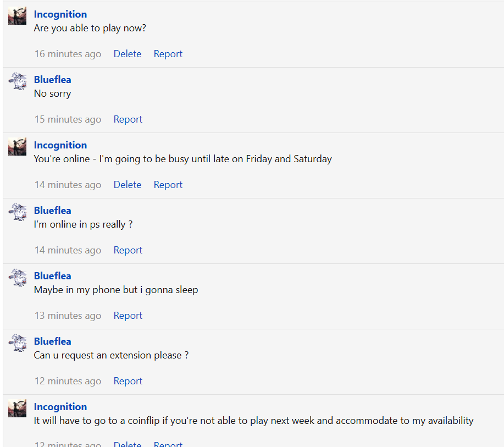Report the "You're online" message from Incognition

(x=168, y=185)
